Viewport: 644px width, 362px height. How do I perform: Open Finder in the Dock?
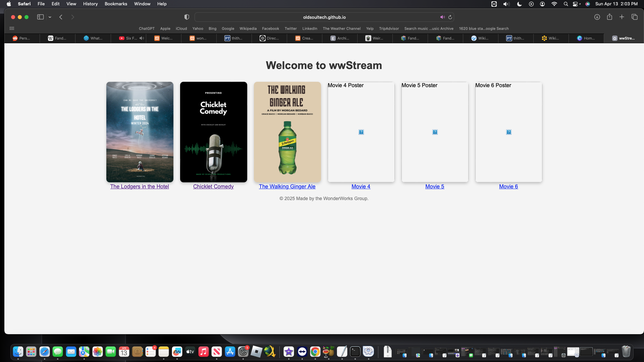18,352
